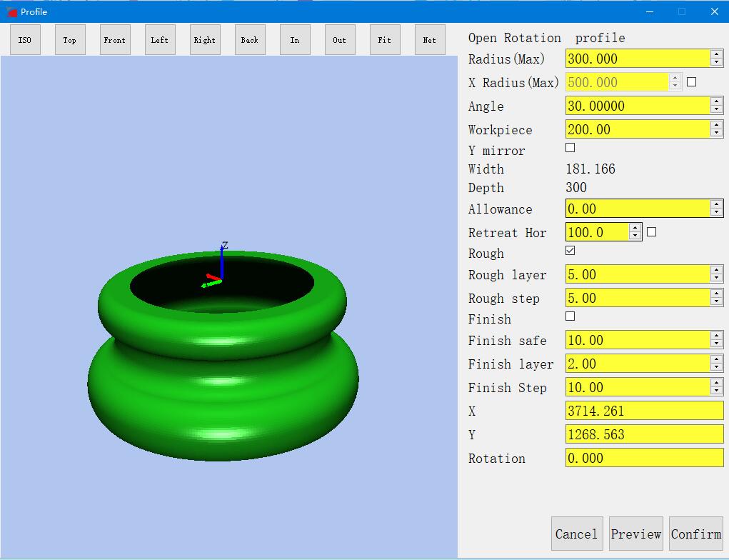This screenshot has height=560, width=729.
Task: Click the Rotation input field
Action: 644,458
